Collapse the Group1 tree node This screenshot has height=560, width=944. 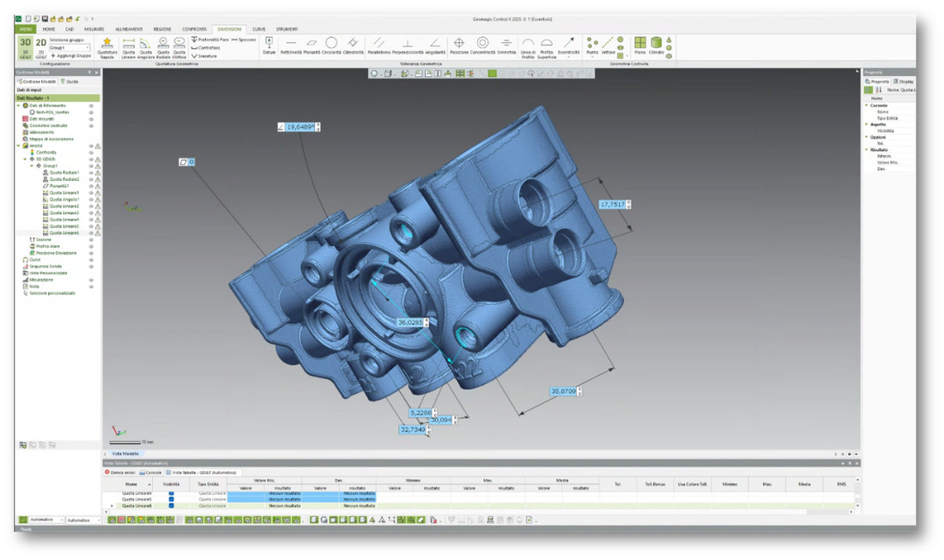point(32,166)
